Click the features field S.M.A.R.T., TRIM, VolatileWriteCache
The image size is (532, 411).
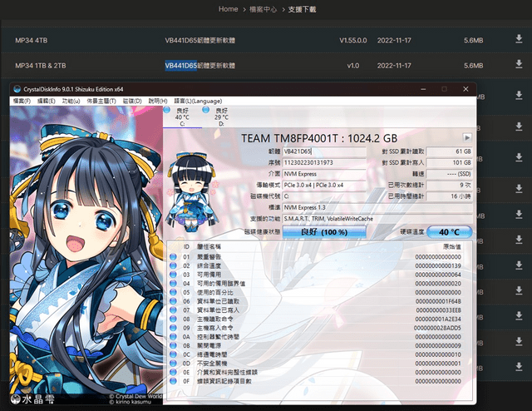click(377, 219)
